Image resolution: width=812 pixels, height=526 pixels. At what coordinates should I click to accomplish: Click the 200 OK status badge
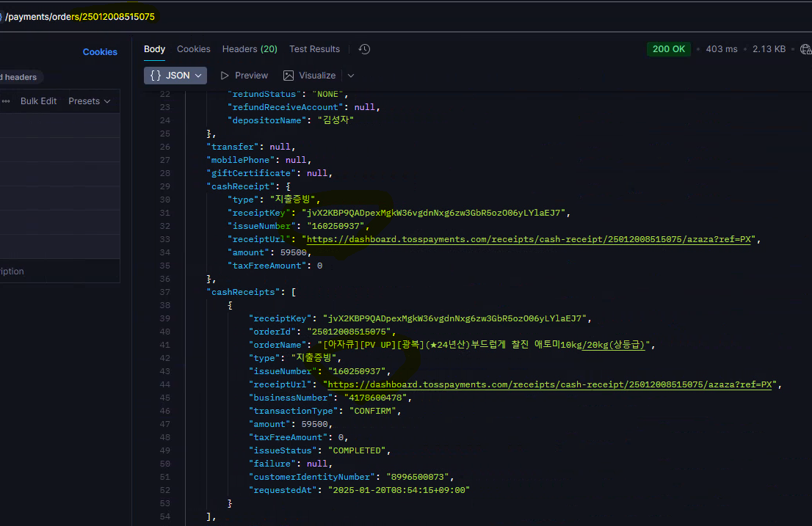668,49
